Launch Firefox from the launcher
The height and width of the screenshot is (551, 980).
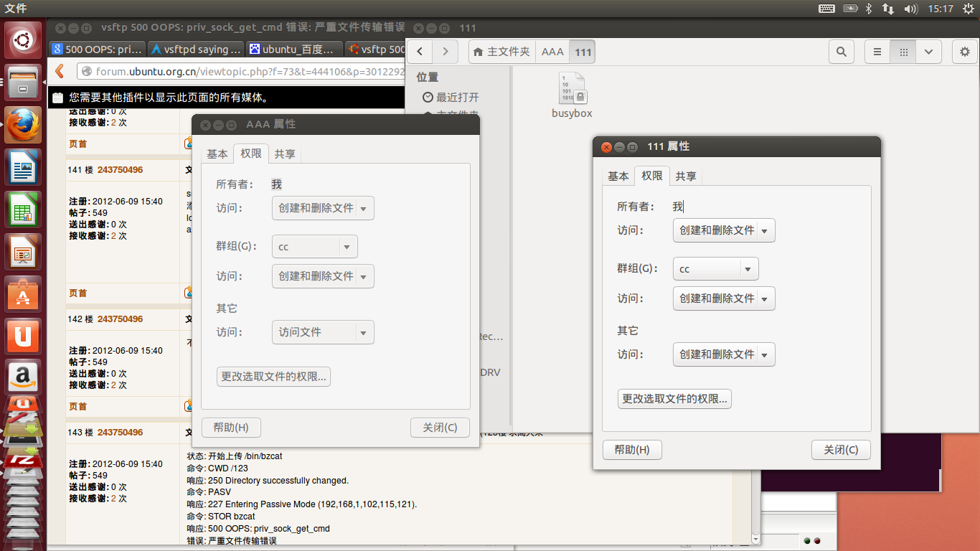point(24,125)
